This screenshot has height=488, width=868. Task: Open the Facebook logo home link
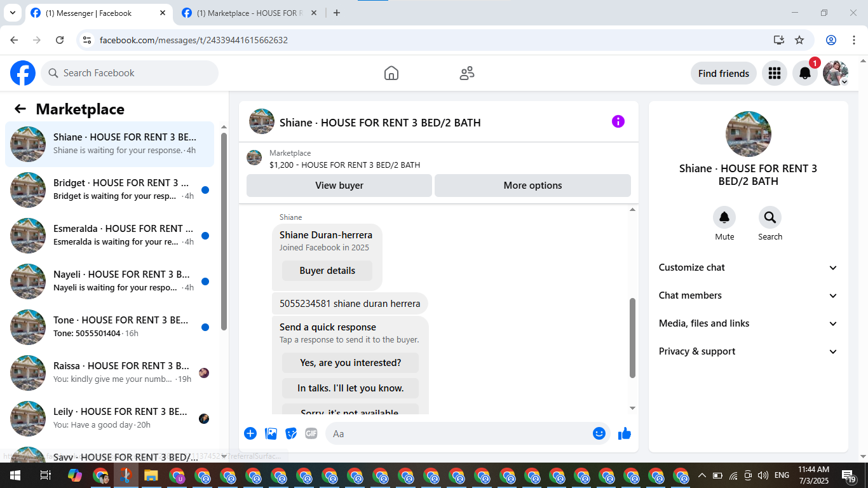pyautogui.click(x=23, y=73)
